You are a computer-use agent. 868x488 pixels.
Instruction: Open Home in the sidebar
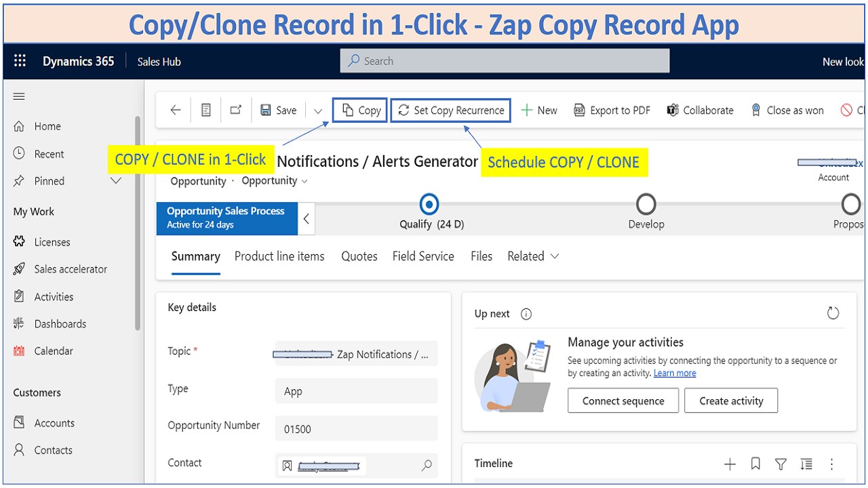click(x=47, y=126)
